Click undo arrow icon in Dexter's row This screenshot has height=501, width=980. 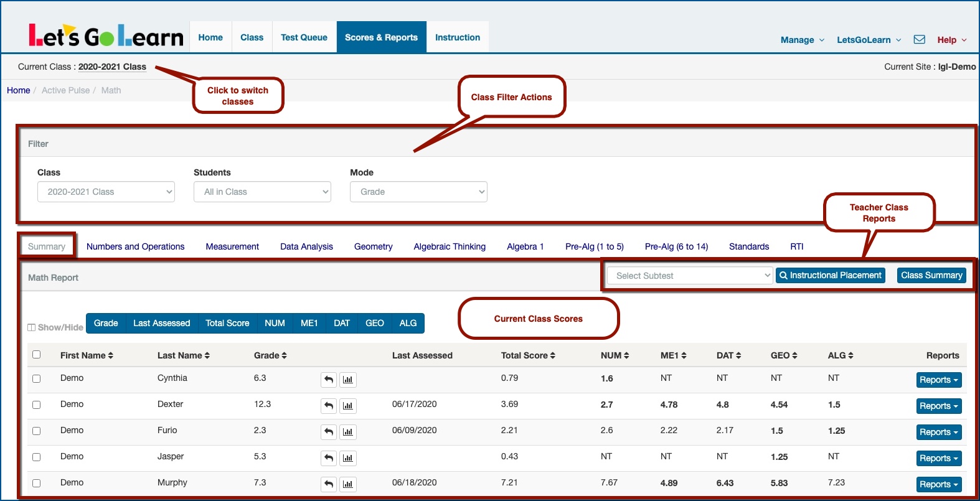point(329,406)
